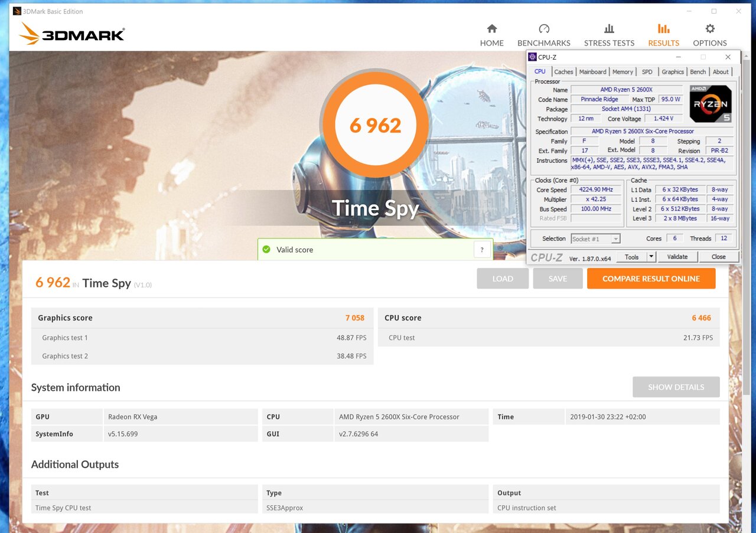Click the CPU test 21.73 FPS row
The image size is (756, 533).
[549, 338]
